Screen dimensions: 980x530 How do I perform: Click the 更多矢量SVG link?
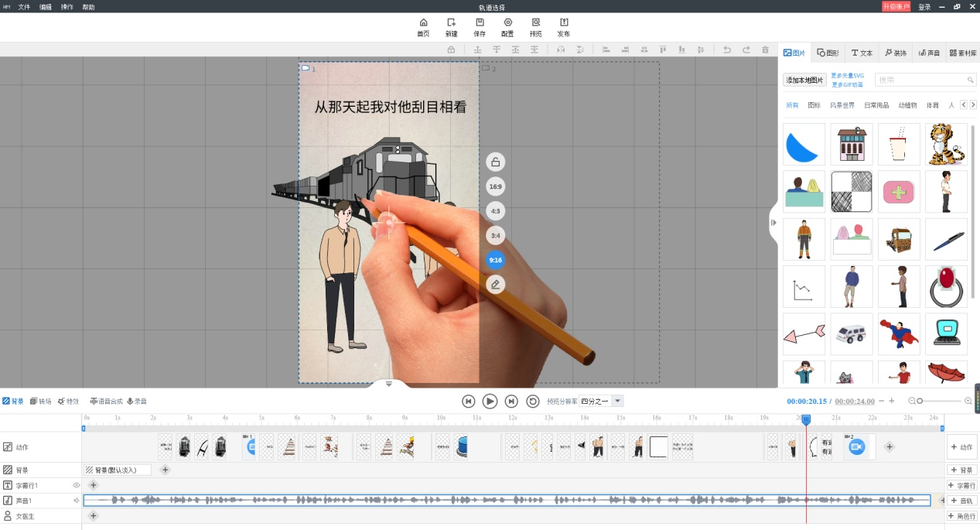(x=847, y=76)
